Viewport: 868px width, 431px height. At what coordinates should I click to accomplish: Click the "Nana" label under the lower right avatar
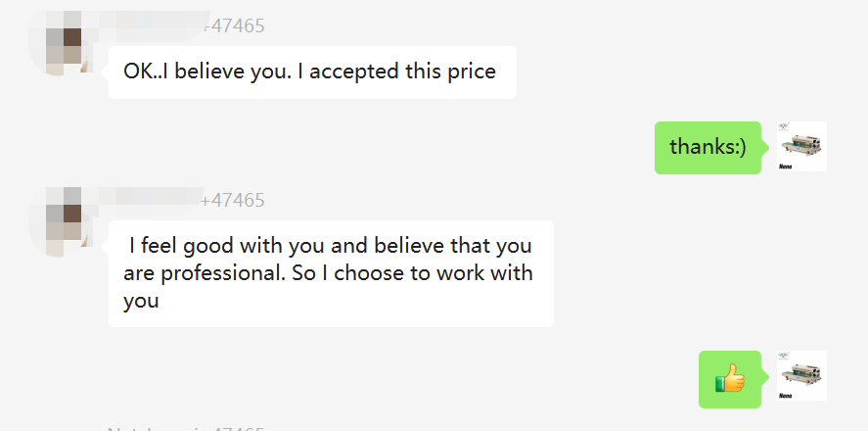[785, 396]
